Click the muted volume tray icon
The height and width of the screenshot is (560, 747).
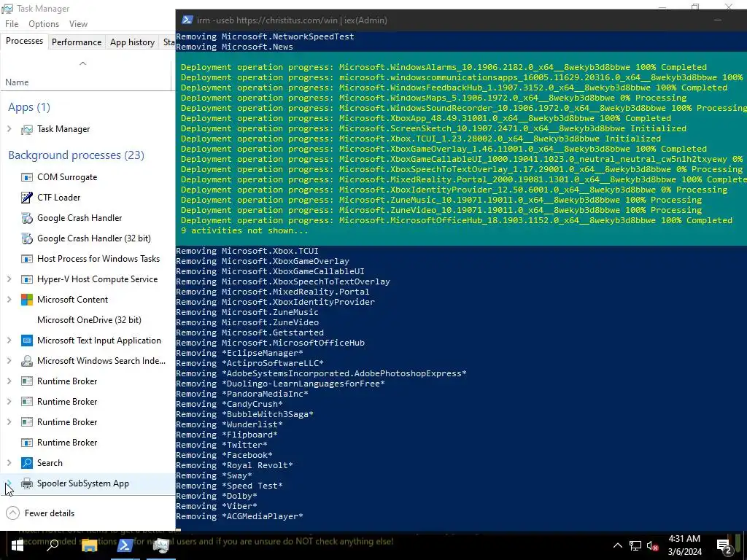click(x=653, y=545)
